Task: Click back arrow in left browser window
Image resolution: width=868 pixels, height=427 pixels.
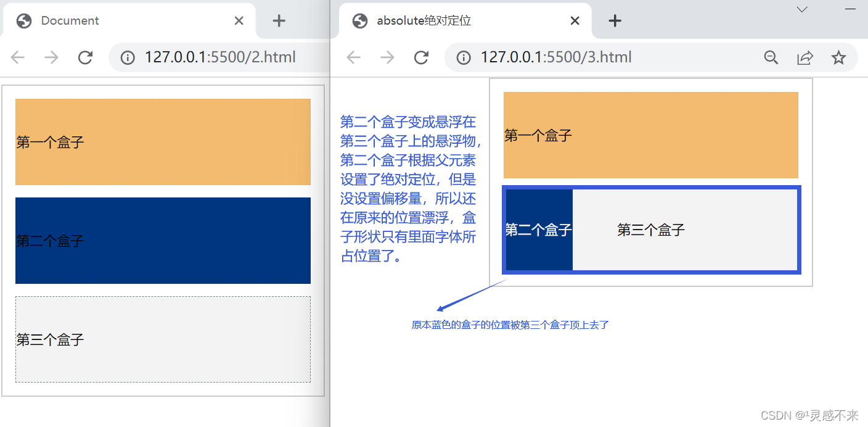Action: point(18,57)
